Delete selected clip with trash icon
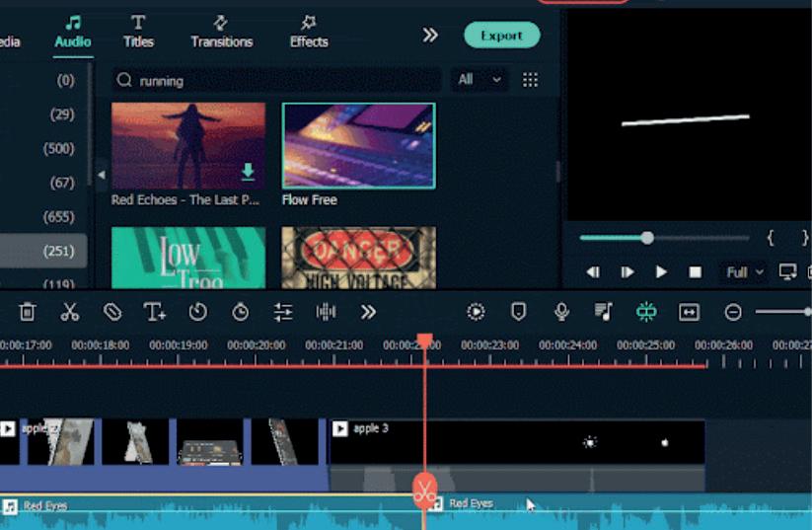Viewport: 812px width, 530px height. click(x=27, y=312)
